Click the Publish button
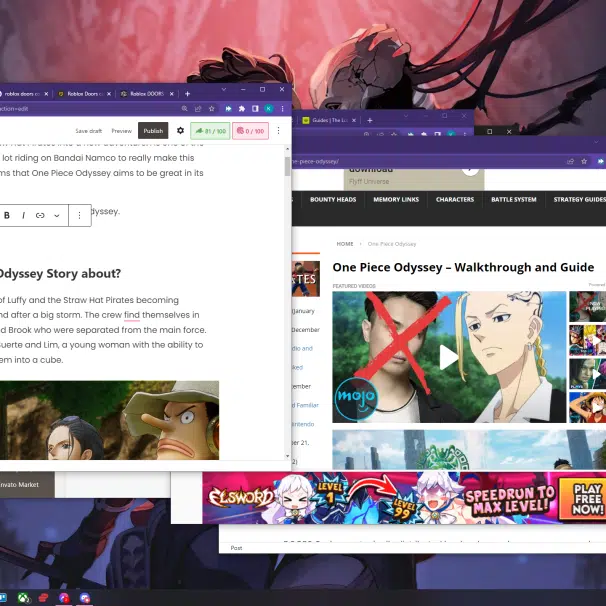Viewport: 606px width, 606px height. pyautogui.click(x=153, y=131)
